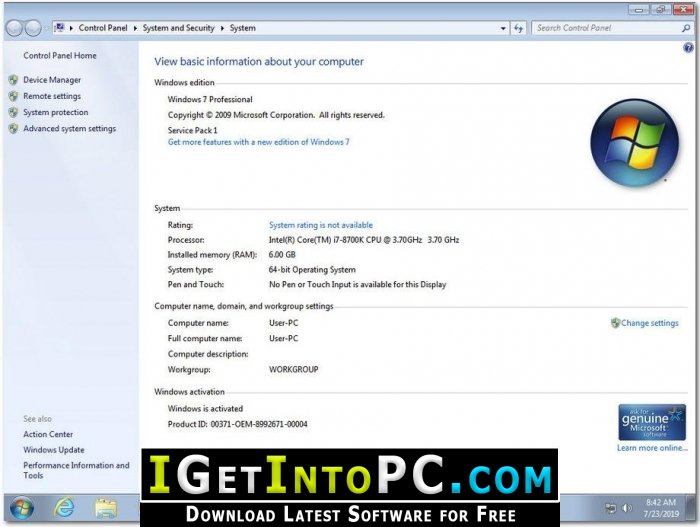700x527 pixels.
Task: Select System in the breadcrumb path
Action: [243, 28]
